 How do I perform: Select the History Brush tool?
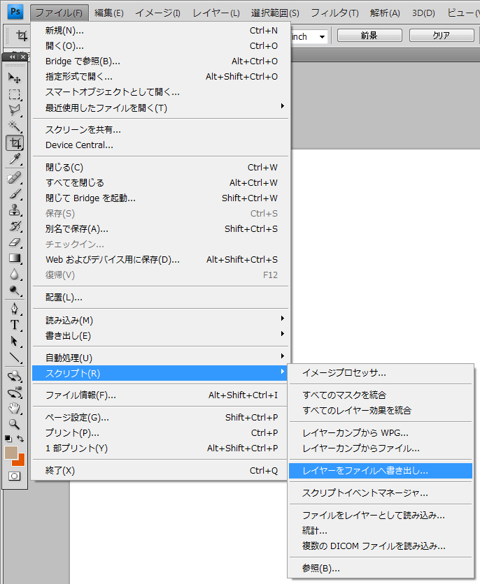(x=15, y=226)
